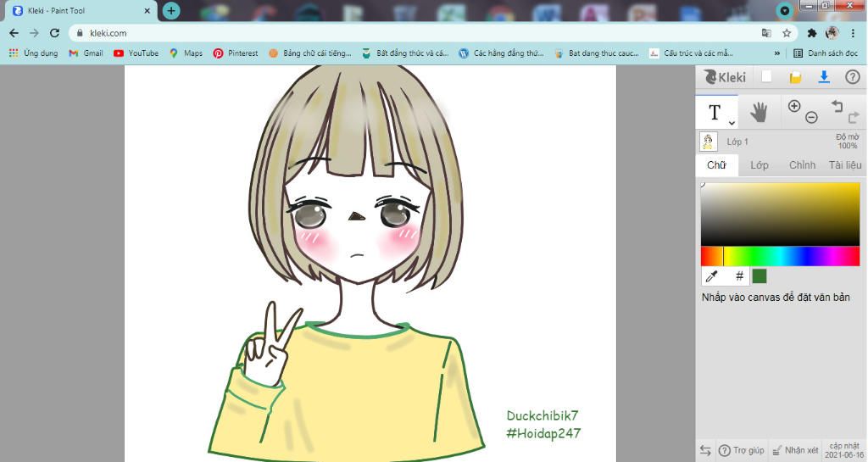Switch to the Lớp tab
The image size is (868, 462).
coord(759,165)
